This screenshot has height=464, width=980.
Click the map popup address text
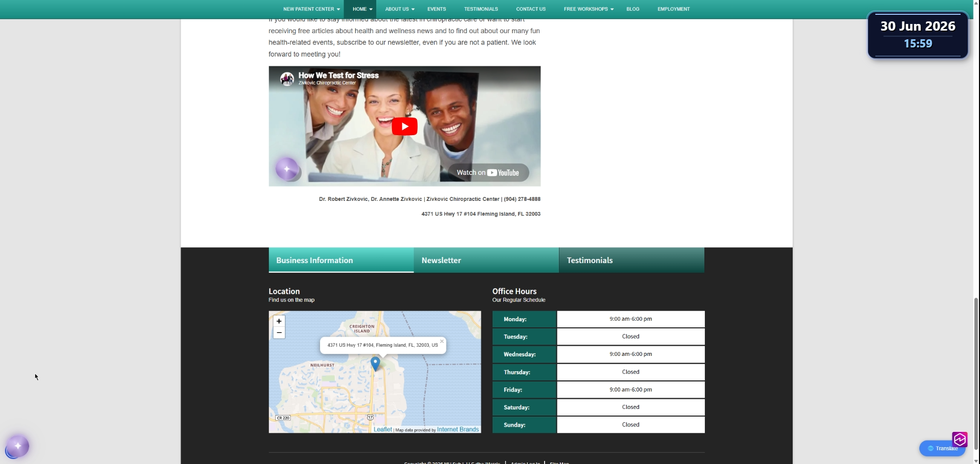pos(382,345)
